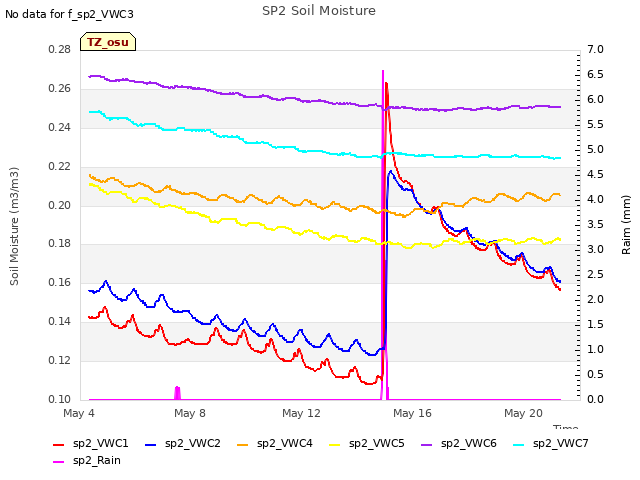640x480 pixels.
Task: Click the 0.20 left axis value
Action: click(x=60, y=205)
